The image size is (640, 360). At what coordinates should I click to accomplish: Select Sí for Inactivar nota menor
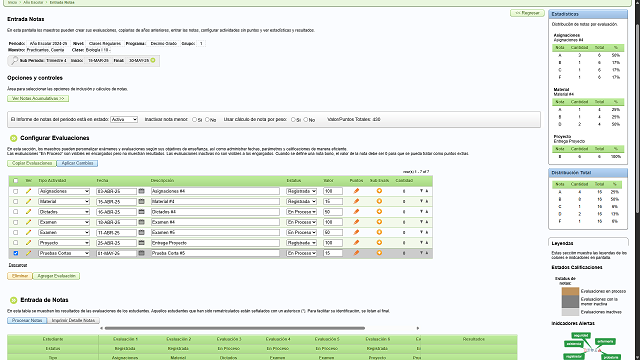[194, 120]
